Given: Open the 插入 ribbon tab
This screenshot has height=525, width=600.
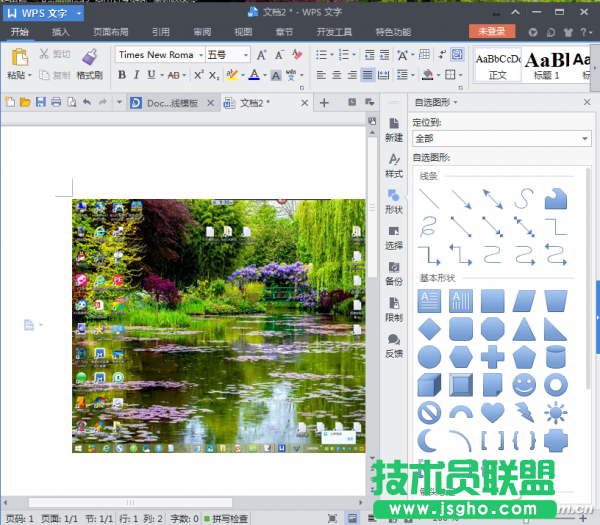Looking at the screenshot, I should point(61,32).
